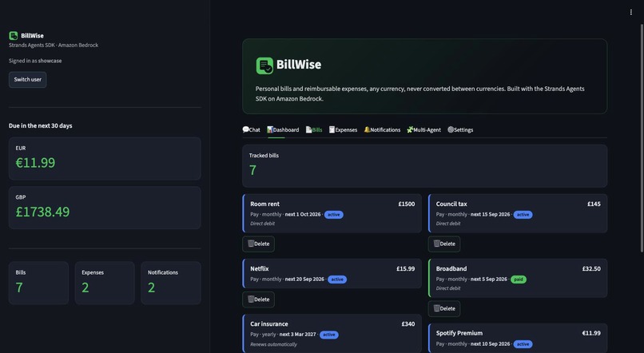The width and height of the screenshot is (644, 353).
Task: Click the chart icon on Dashboard tab
Action: (x=270, y=129)
